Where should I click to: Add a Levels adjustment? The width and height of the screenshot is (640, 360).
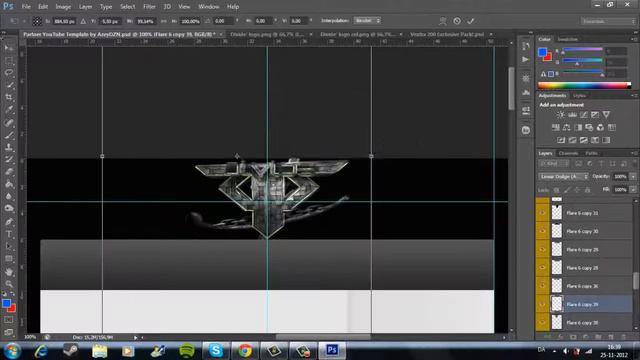(x=572, y=115)
